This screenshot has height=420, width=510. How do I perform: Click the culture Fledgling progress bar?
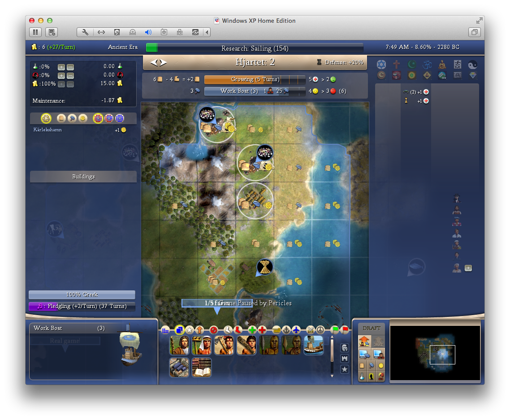coord(82,306)
